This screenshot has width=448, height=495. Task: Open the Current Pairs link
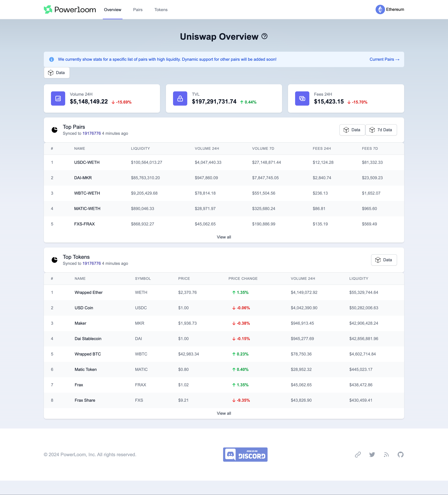click(x=384, y=59)
